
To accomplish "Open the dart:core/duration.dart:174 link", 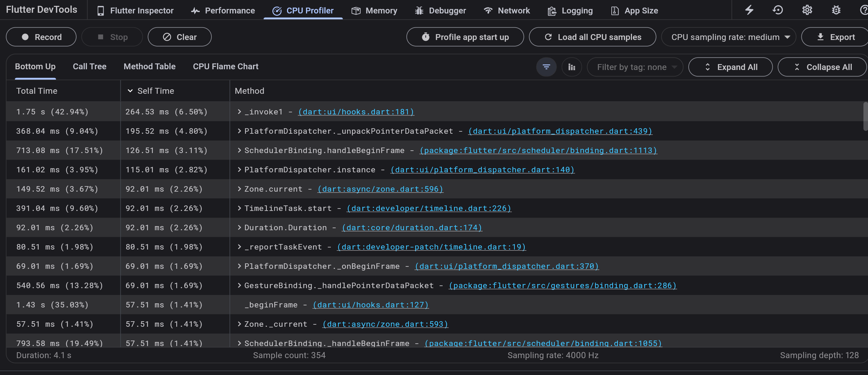I will [412, 228].
